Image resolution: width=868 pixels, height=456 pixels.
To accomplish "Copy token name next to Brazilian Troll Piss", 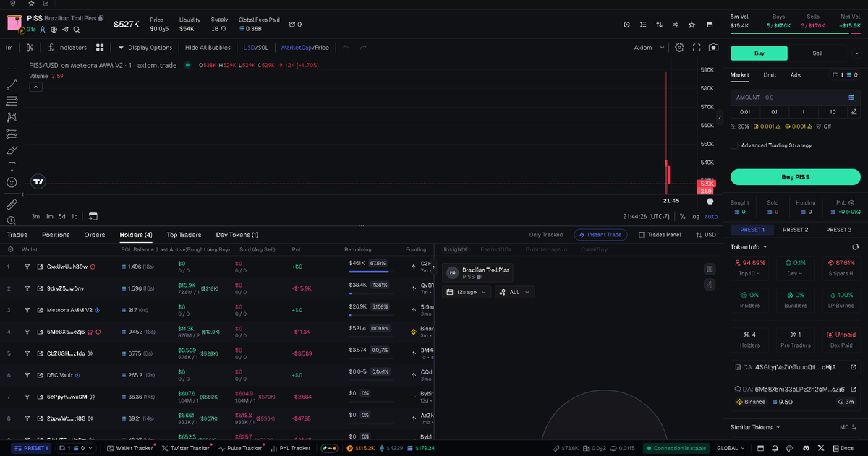I will [x=101, y=17].
